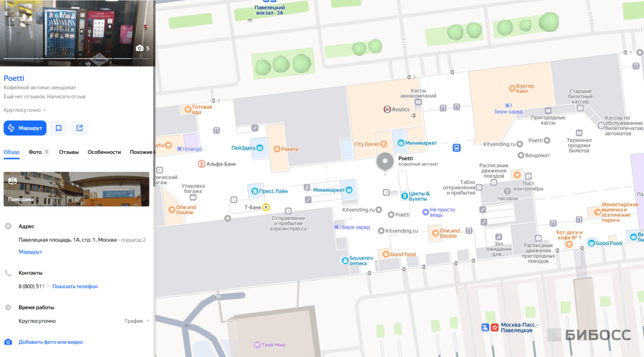The width and height of the screenshot is (644, 357).
Task: Expand the График schedule dropdown
Action: click(137, 321)
